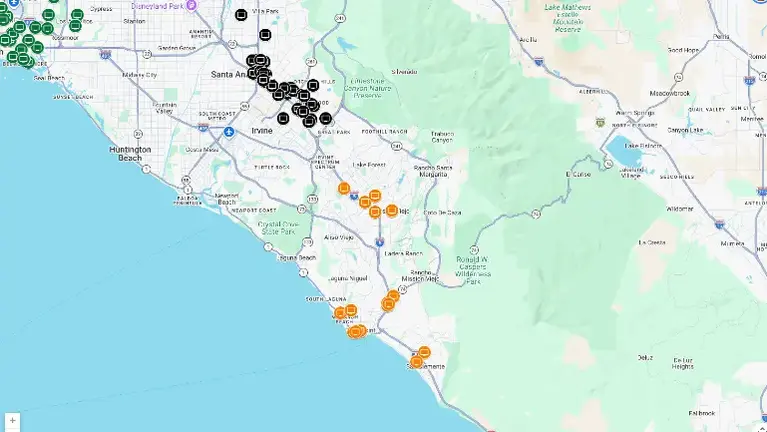Click the Trabuco Canyon label
This screenshot has width=767, height=432.
[442, 137]
